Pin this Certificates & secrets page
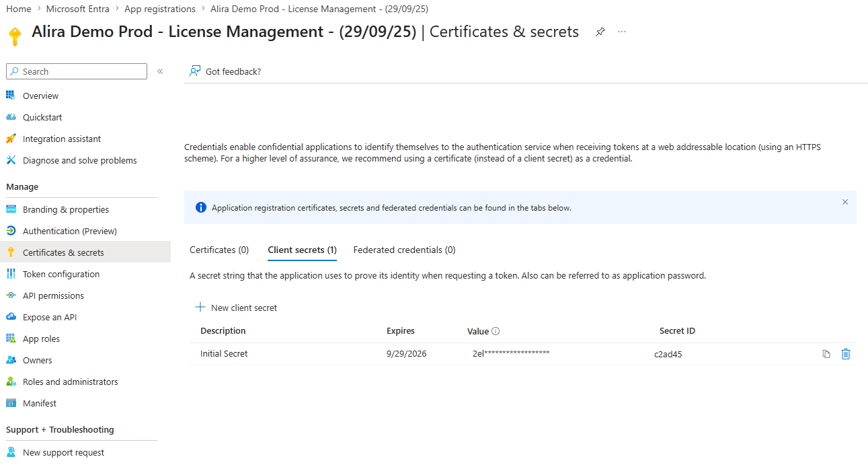Viewport: 868px width, 467px height. coord(600,32)
